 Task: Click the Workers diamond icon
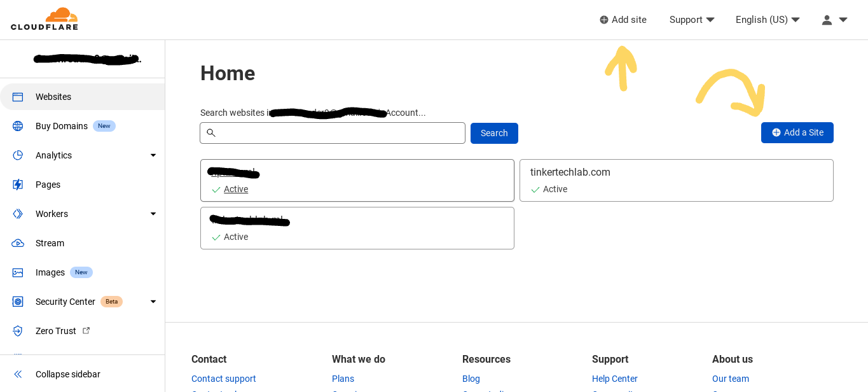pyautogui.click(x=18, y=214)
